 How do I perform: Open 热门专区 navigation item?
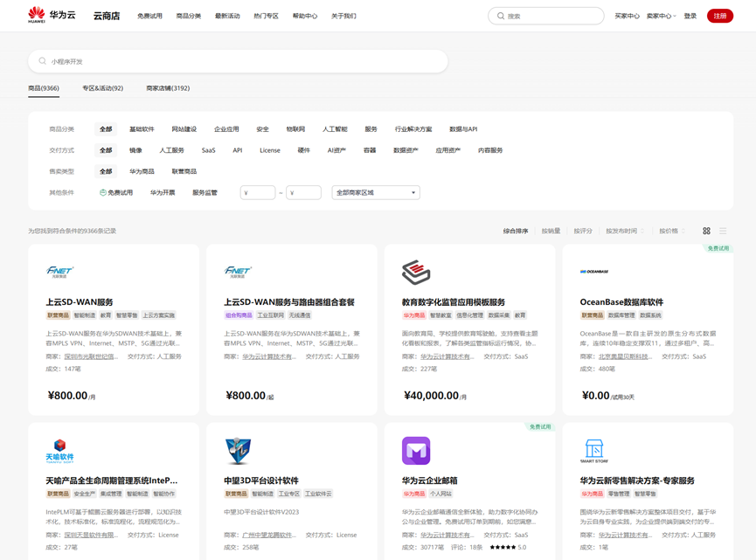(x=267, y=16)
